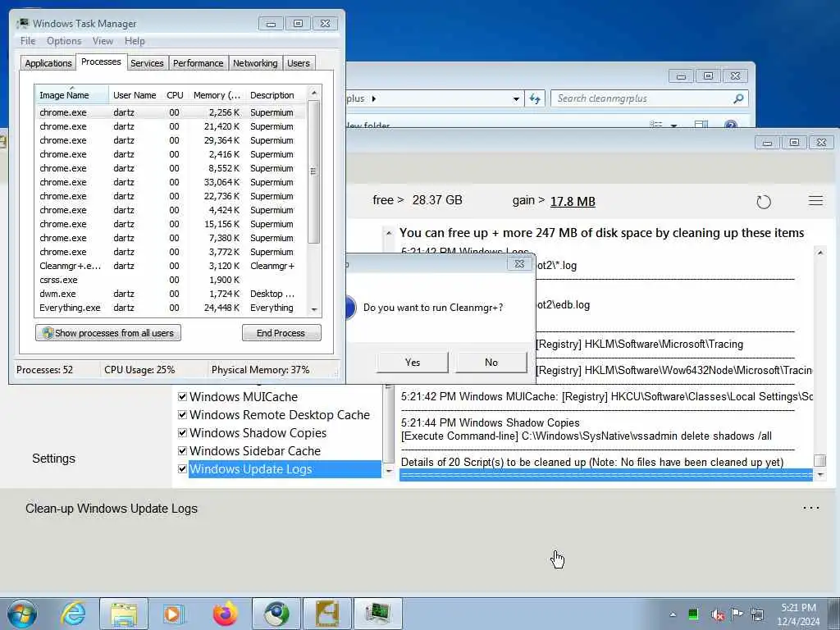Viewport: 840px width, 630px height.
Task: Select the Cleanmgr+.e... process row
Action: click(171, 266)
